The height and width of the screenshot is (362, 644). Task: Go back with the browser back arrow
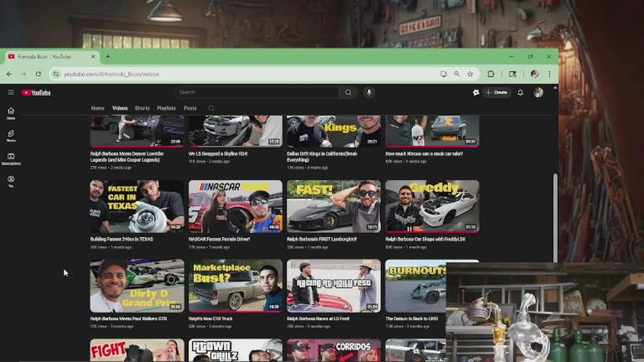pyautogui.click(x=9, y=74)
